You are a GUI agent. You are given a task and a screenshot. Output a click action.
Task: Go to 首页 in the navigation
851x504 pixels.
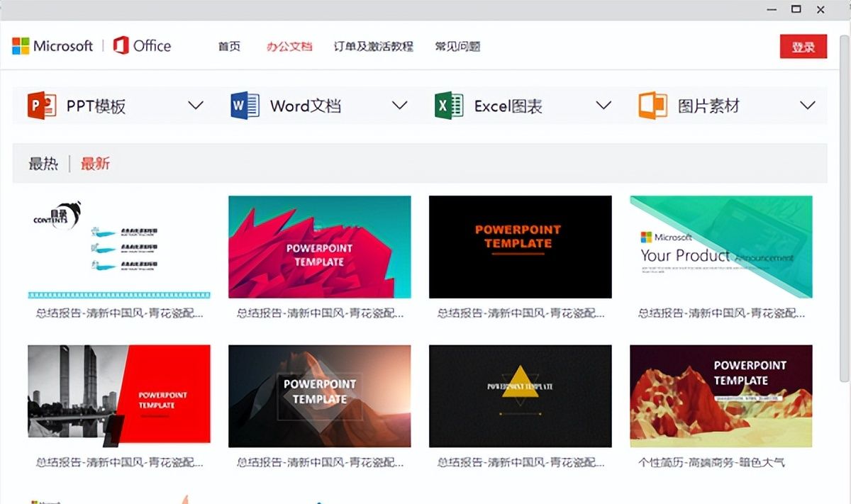(x=228, y=46)
